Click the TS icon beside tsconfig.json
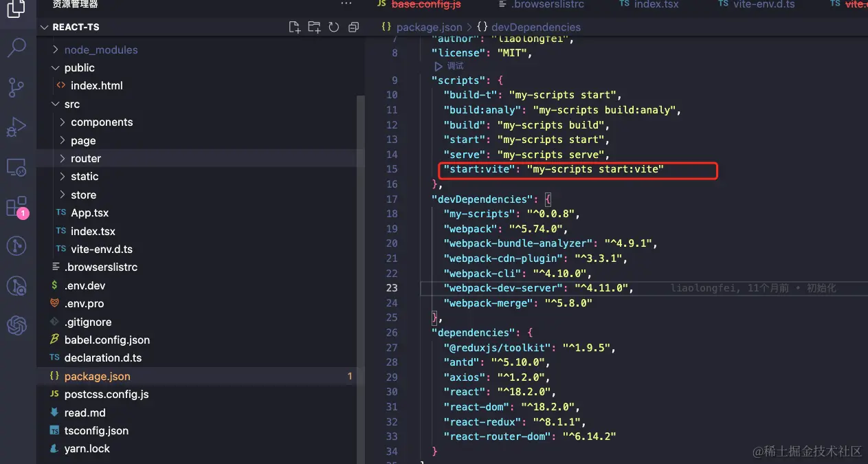The image size is (868, 464). pyautogui.click(x=54, y=431)
